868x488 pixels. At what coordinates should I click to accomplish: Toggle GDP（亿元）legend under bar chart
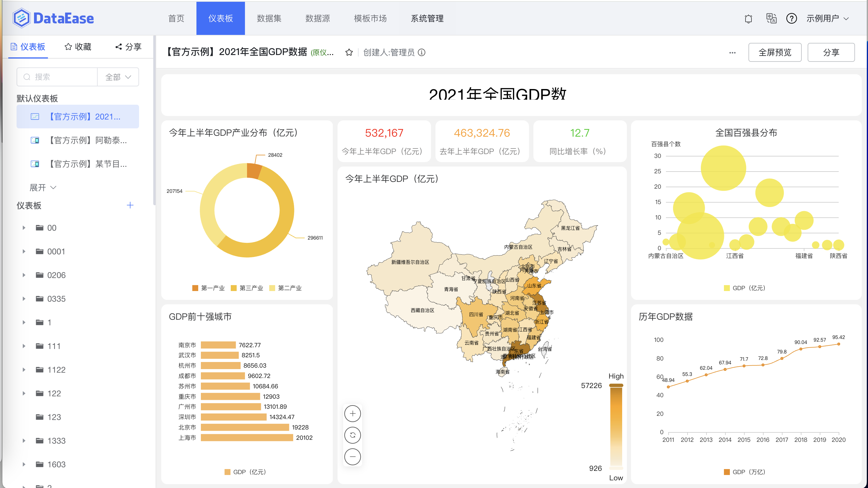(x=245, y=472)
